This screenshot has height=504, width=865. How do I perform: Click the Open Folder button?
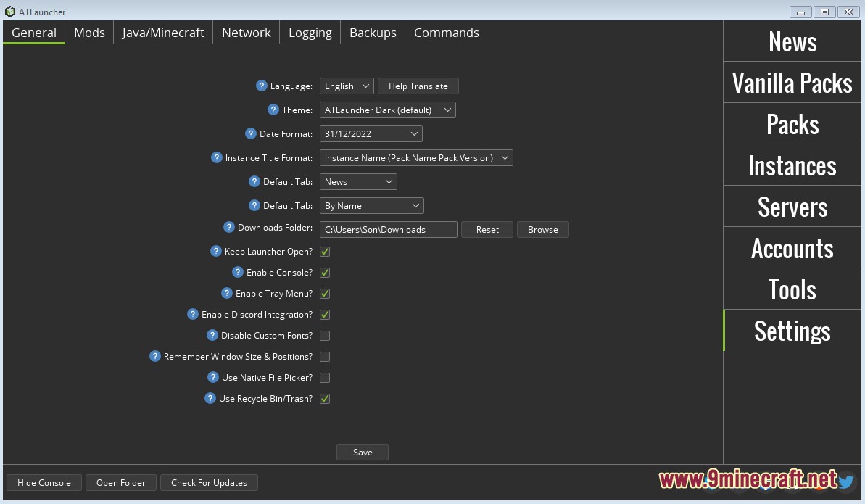coord(121,482)
